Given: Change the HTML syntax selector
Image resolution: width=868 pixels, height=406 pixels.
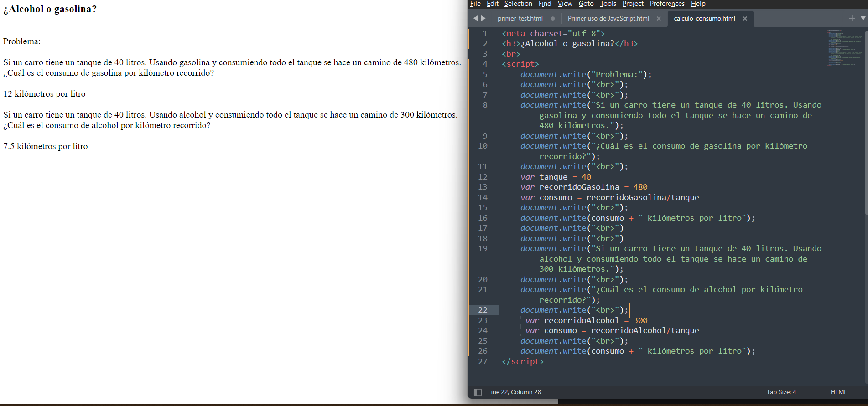Looking at the screenshot, I should tap(838, 392).
